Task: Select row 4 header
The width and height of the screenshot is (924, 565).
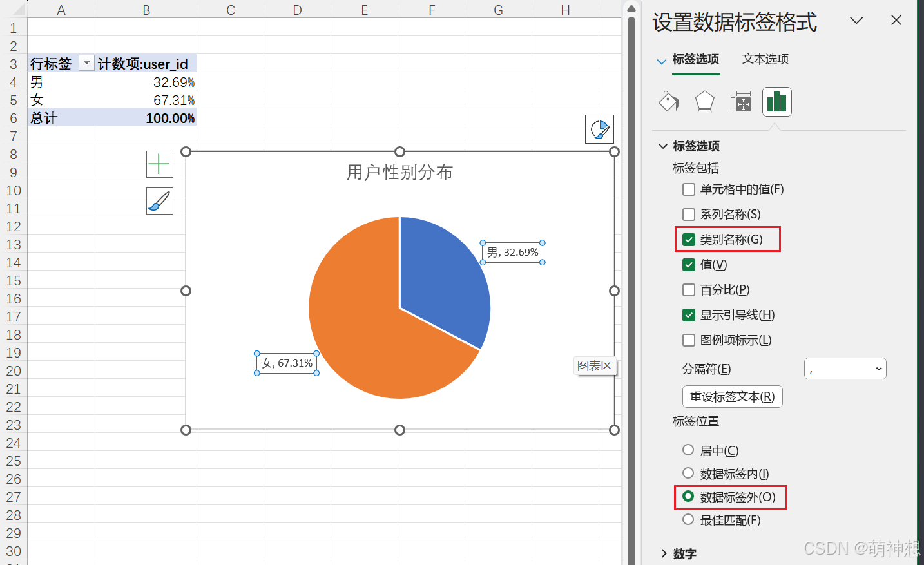Action: point(14,82)
